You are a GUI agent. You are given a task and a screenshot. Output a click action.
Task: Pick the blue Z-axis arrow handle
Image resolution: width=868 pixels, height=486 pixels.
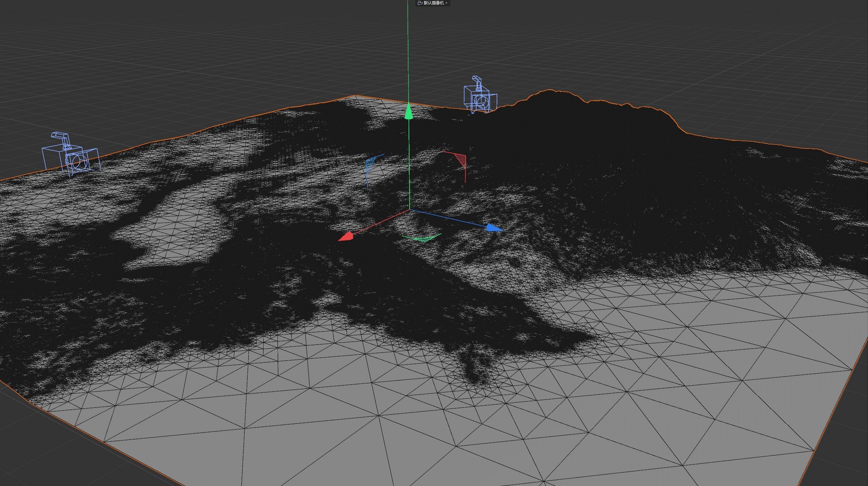coord(494,228)
